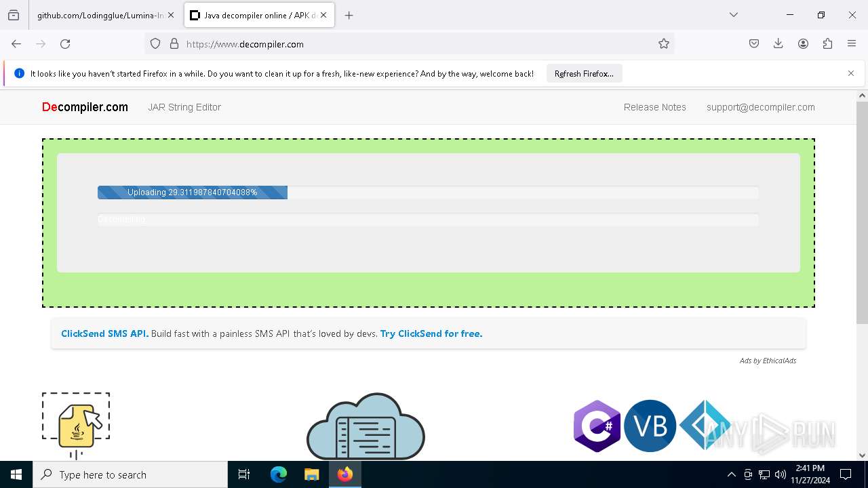
Task: Click the Firefox taskbar icon
Action: coord(344,474)
